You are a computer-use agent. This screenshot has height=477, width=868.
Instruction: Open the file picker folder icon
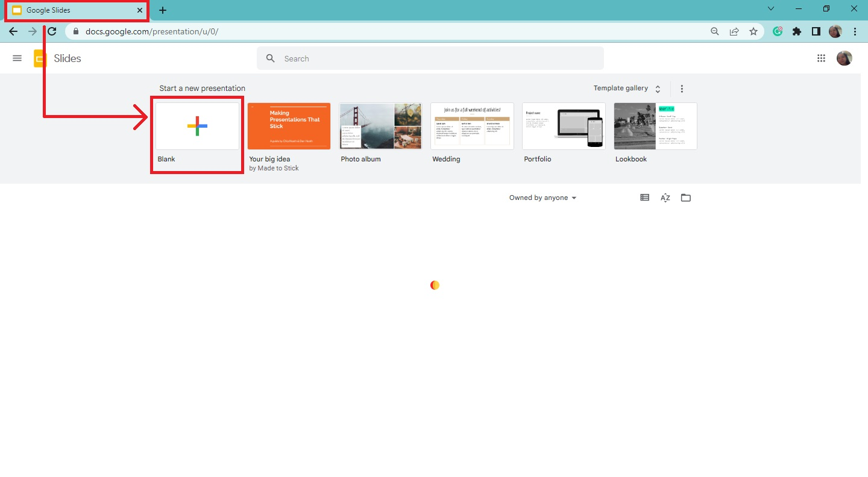click(x=685, y=197)
